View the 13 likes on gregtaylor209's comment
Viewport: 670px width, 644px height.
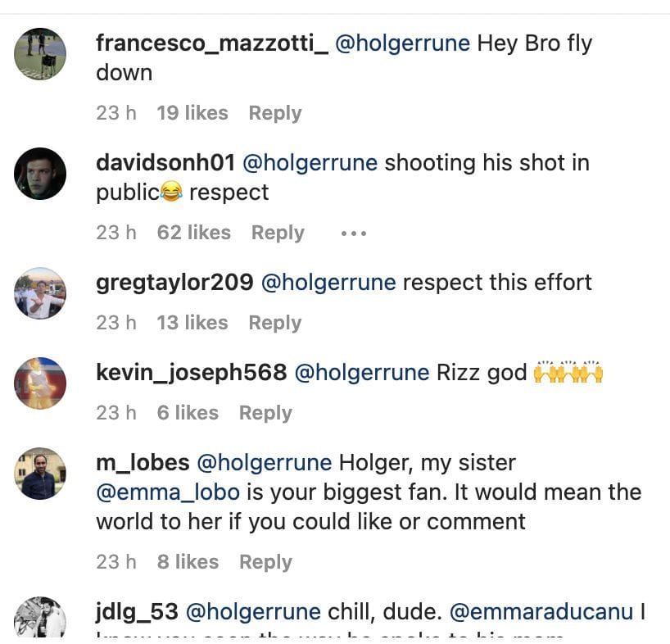click(x=192, y=322)
